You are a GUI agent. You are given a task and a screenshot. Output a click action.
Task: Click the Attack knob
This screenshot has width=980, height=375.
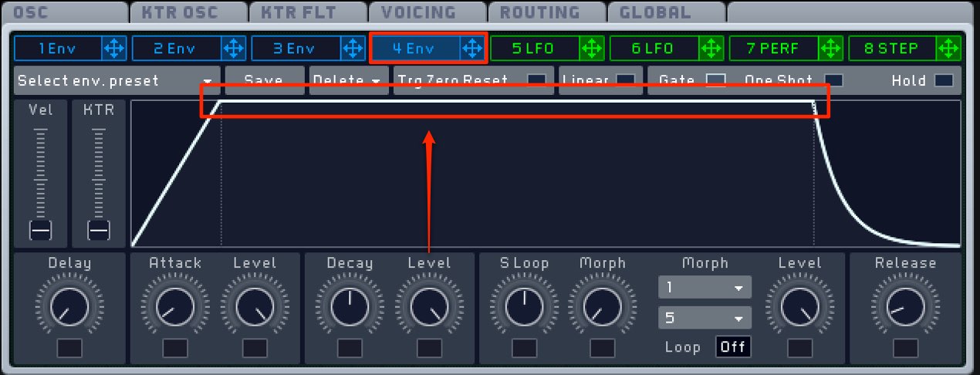[174, 309]
